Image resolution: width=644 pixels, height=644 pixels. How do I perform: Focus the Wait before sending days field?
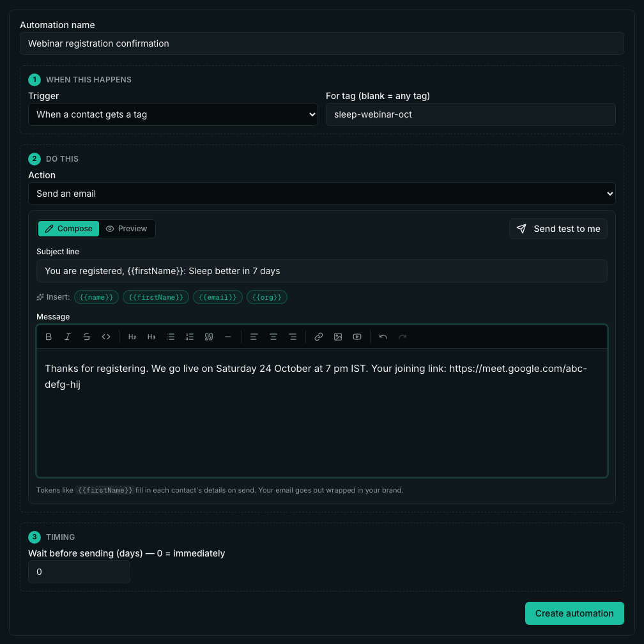coord(79,572)
